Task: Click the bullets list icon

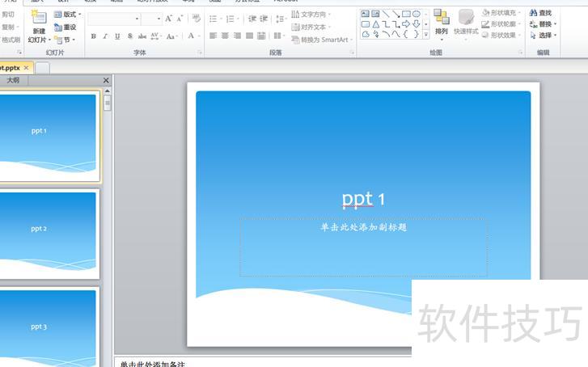Action: tap(214, 19)
